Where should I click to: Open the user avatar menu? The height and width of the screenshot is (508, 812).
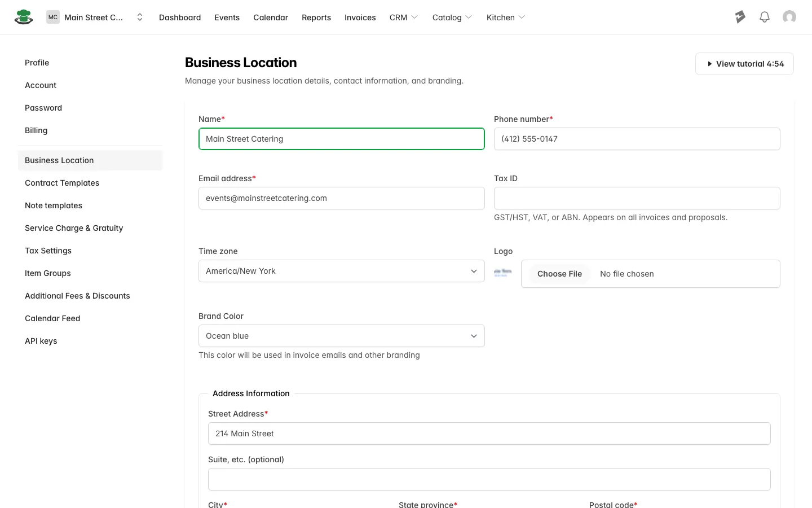coord(789,17)
